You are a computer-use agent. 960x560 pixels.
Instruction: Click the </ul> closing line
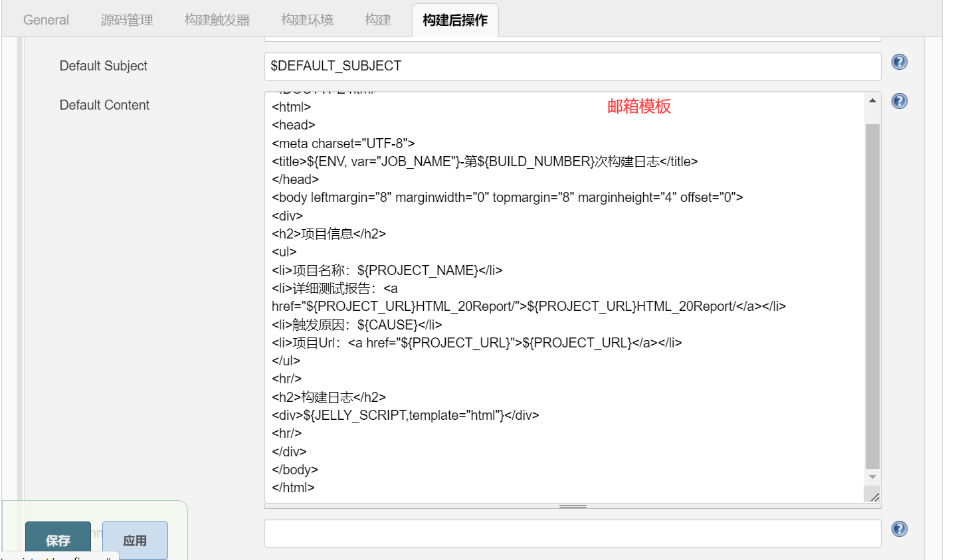[x=286, y=361]
